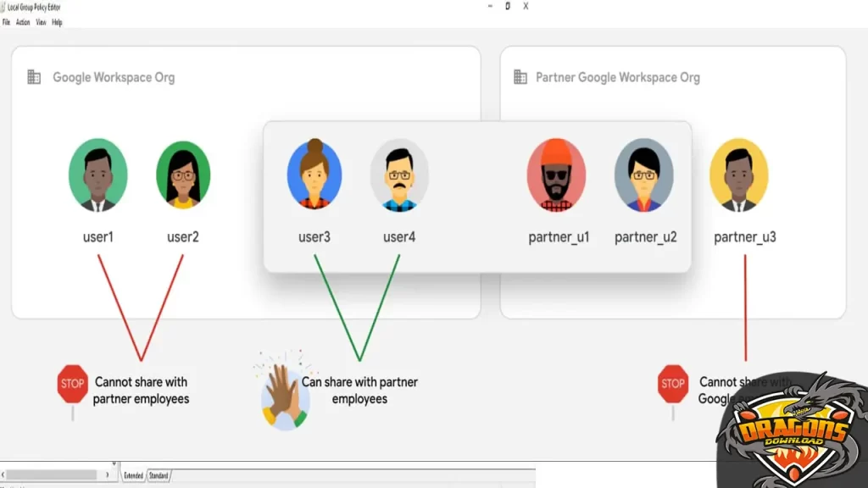Switch to the Standard tab
This screenshot has width=868, height=488.
click(x=159, y=476)
